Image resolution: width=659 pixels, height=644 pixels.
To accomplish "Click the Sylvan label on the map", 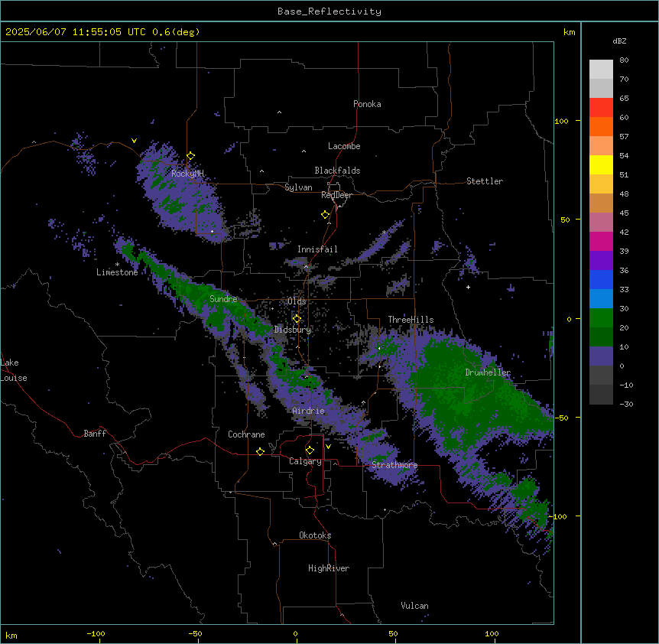I will [x=298, y=187].
